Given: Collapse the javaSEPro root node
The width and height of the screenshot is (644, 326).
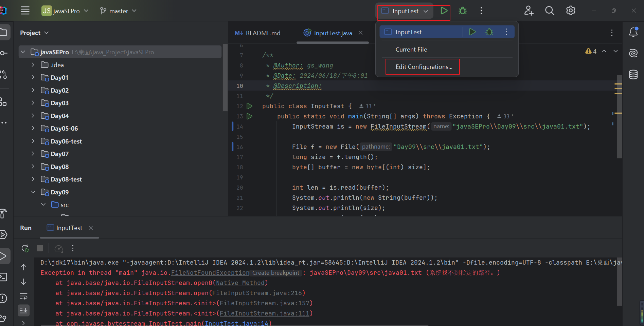Looking at the screenshot, I should (23, 52).
